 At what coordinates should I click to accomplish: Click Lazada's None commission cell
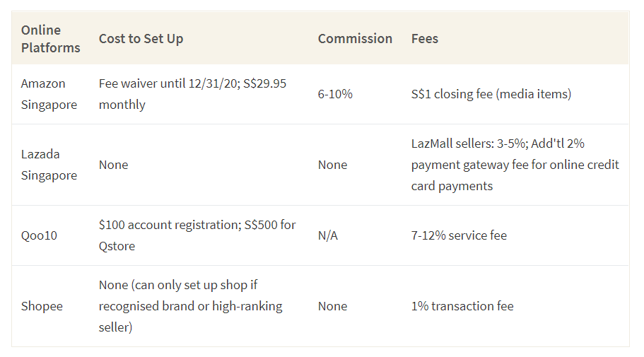click(333, 165)
